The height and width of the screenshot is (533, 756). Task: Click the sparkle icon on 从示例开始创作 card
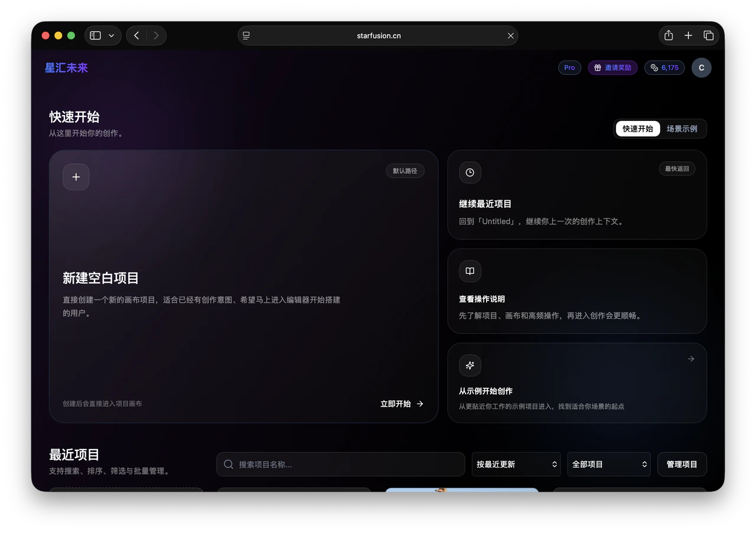tap(470, 365)
